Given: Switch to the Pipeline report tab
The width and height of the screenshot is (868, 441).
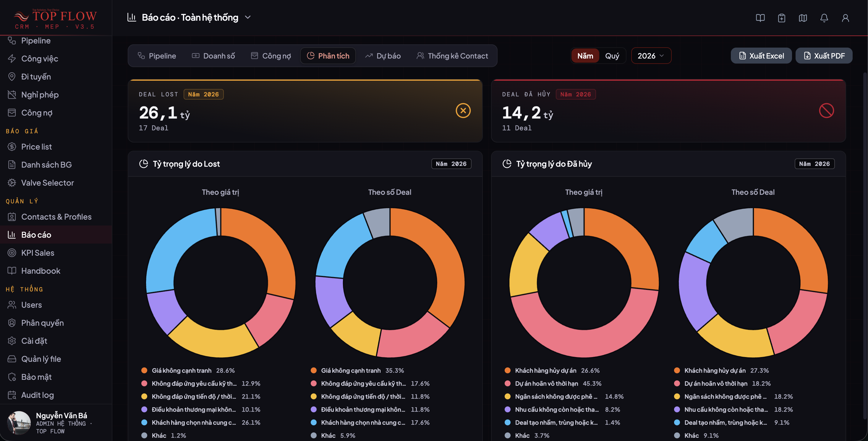Looking at the screenshot, I should (x=157, y=56).
